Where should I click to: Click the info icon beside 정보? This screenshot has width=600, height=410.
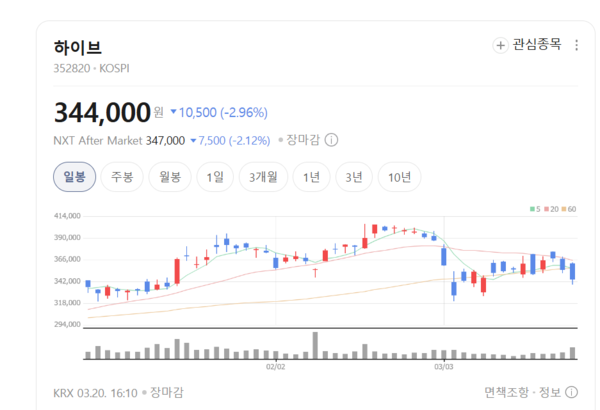tap(572, 391)
